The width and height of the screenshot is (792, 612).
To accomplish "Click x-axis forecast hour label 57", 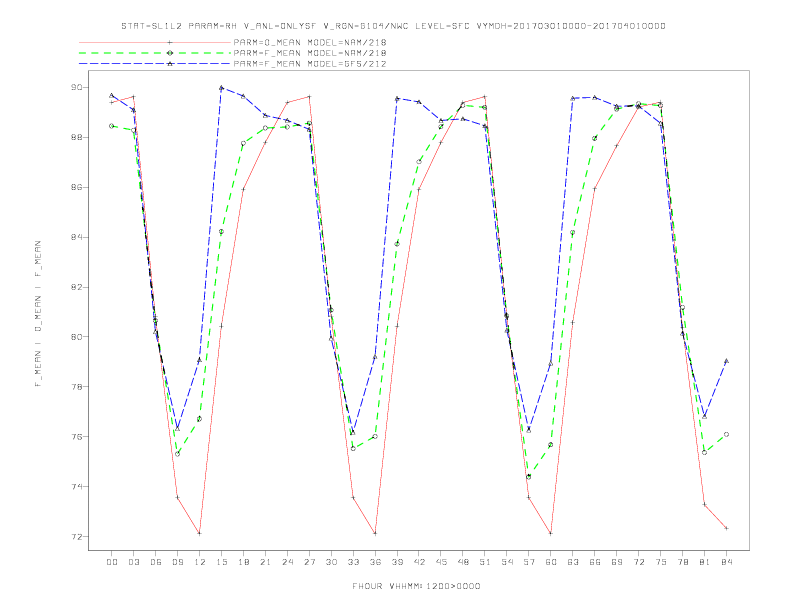I will pos(529,562).
